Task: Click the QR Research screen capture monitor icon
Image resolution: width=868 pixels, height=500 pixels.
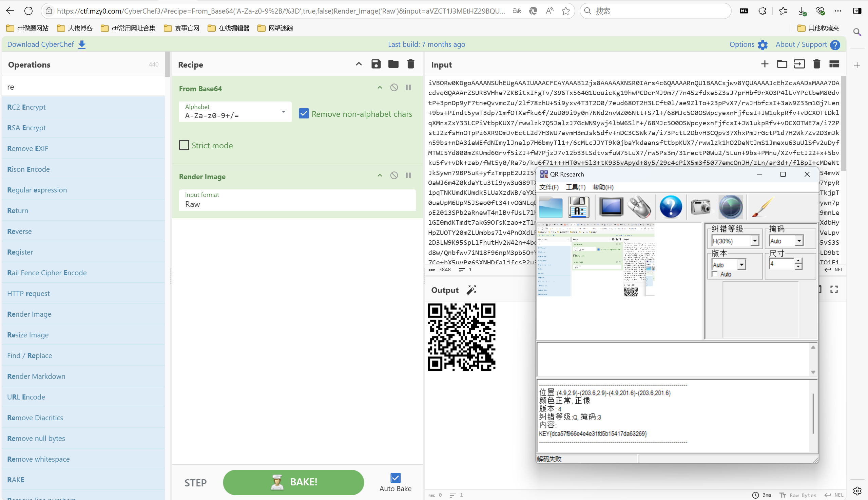Action: click(611, 207)
